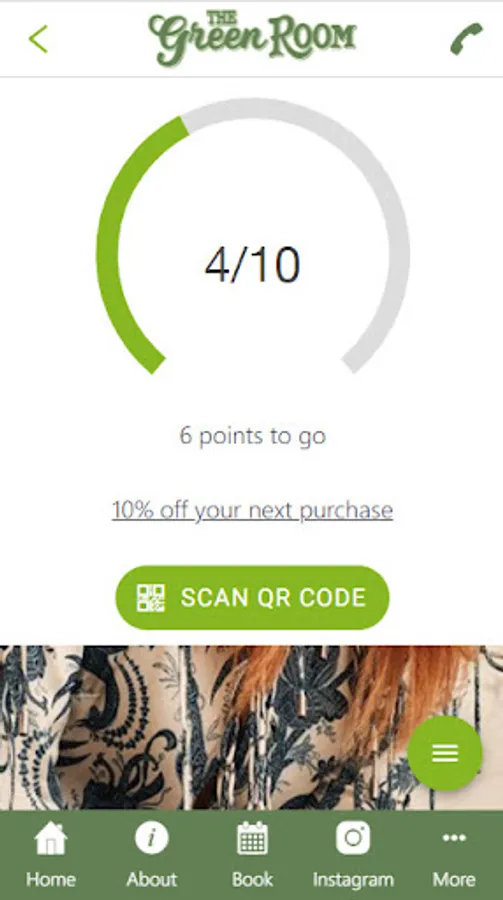Screen dimensions: 503x900
Task: Tap the house icon in bottom bar
Action: [51, 839]
